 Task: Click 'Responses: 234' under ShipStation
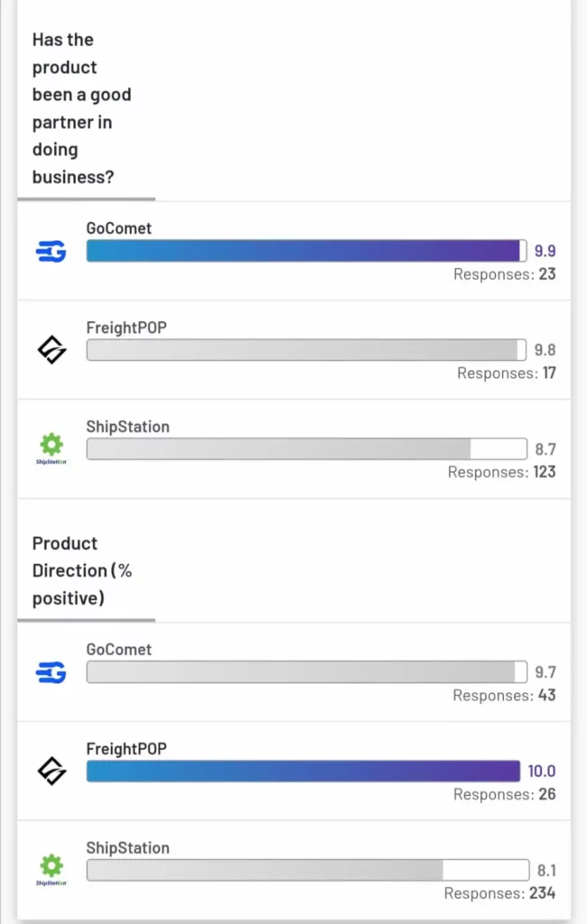499,893
